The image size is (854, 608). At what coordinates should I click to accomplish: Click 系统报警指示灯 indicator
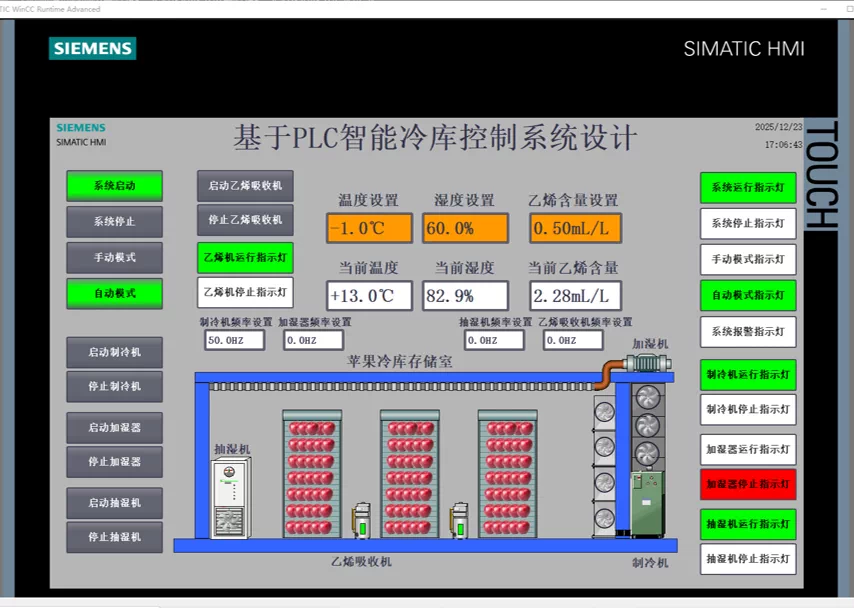(x=748, y=332)
